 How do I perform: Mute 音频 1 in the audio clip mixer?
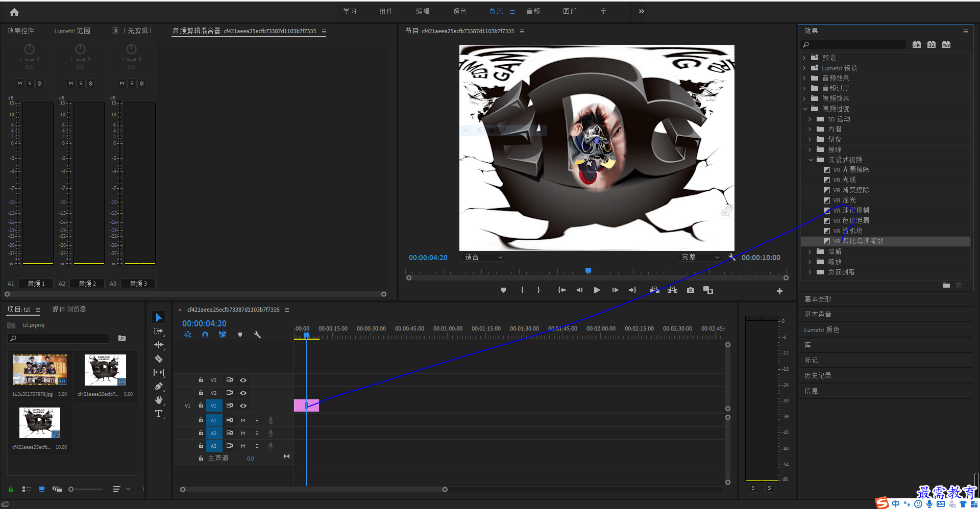[x=19, y=84]
